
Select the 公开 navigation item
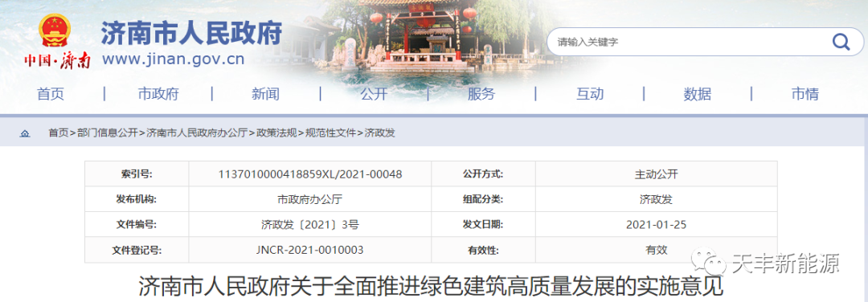point(374,94)
